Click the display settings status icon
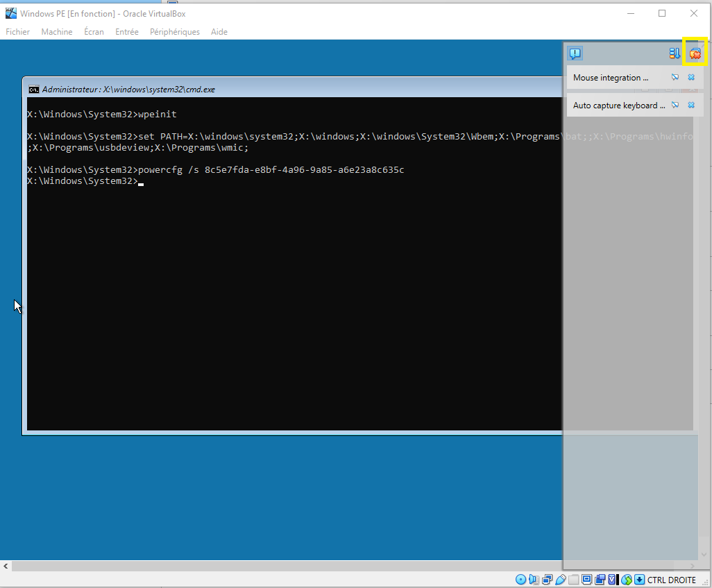 pyautogui.click(x=586, y=580)
